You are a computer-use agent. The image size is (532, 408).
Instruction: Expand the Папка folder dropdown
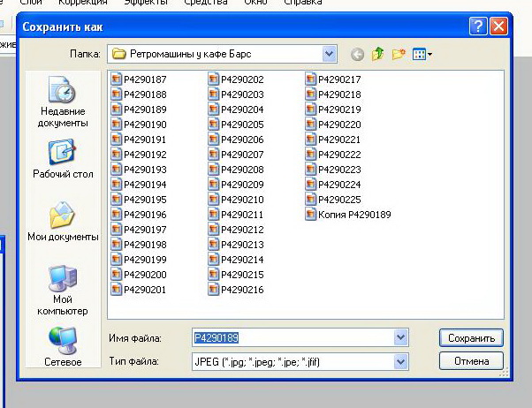330,55
